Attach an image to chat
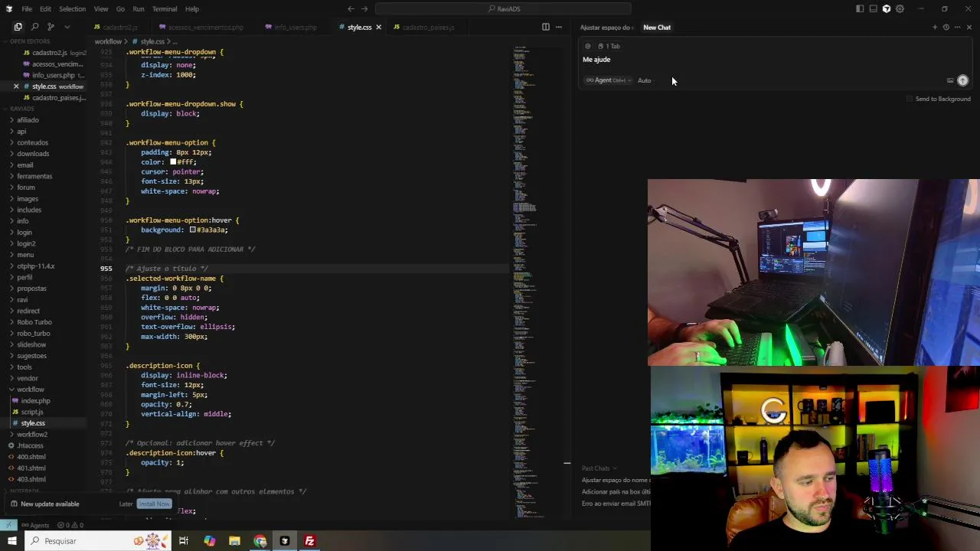The height and width of the screenshot is (551, 980). coord(950,80)
